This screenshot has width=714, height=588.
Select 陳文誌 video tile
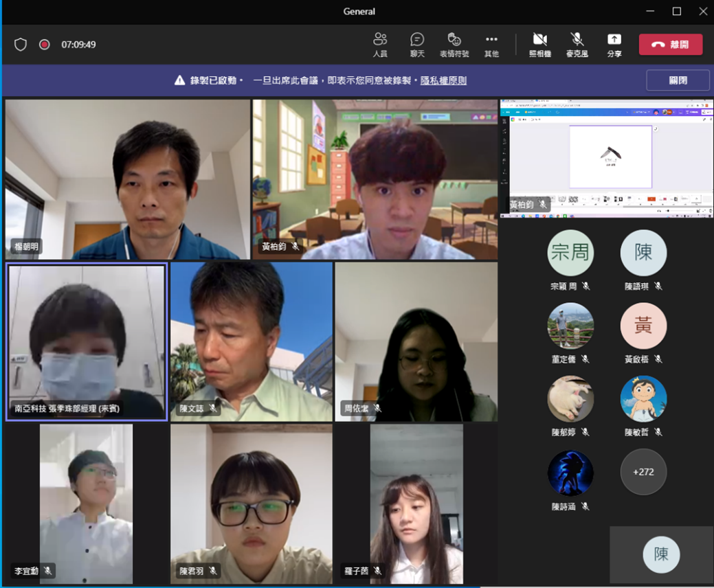pyautogui.click(x=252, y=342)
